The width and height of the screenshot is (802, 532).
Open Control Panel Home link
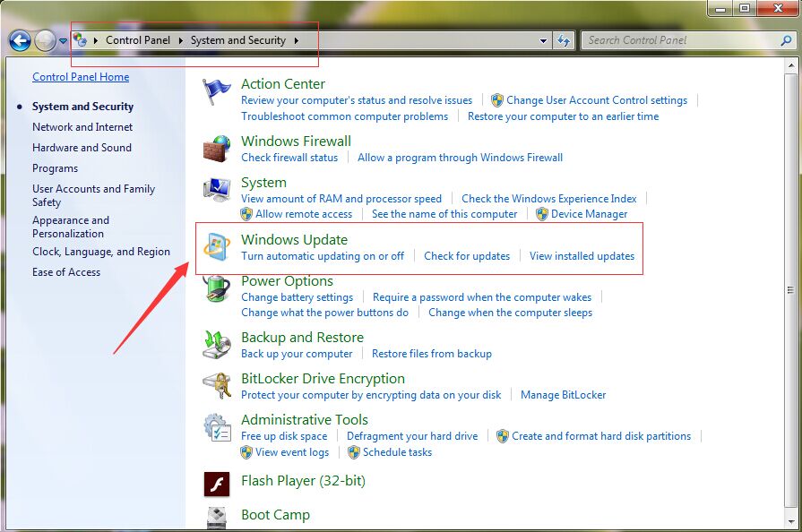[81, 77]
